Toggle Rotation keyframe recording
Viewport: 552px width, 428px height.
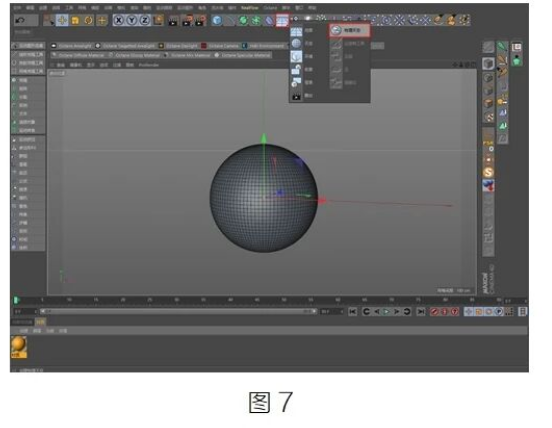click(x=489, y=311)
